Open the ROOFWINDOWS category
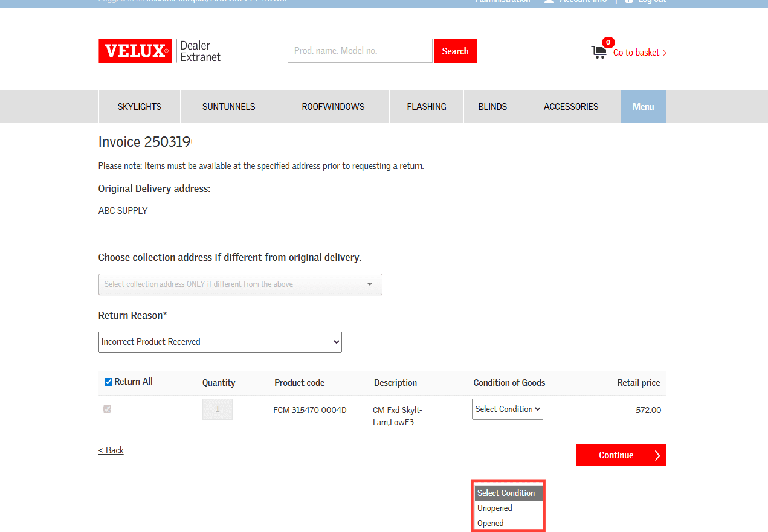 pos(334,107)
